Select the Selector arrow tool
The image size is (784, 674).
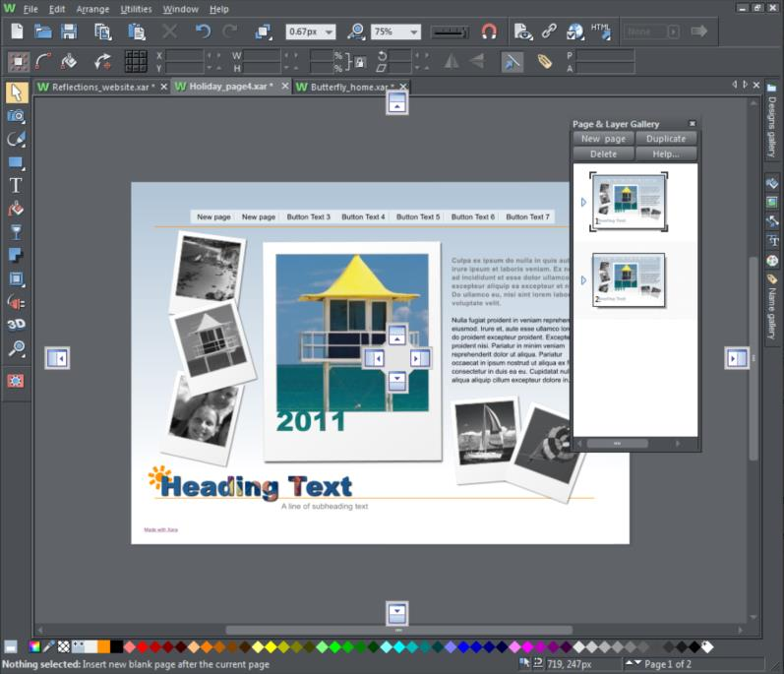(x=16, y=93)
